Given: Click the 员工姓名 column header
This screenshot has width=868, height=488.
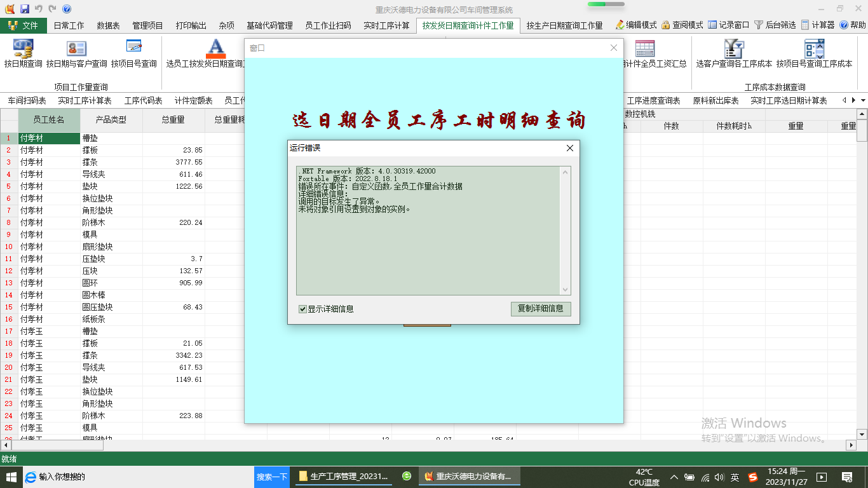Looking at the screenshot, I should point(49,119).
